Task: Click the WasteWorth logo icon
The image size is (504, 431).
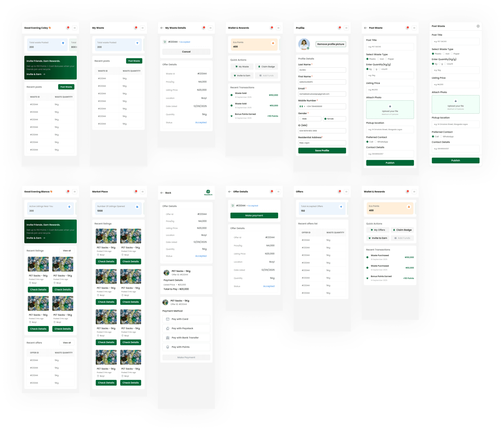Action: (x=208, y=192)
